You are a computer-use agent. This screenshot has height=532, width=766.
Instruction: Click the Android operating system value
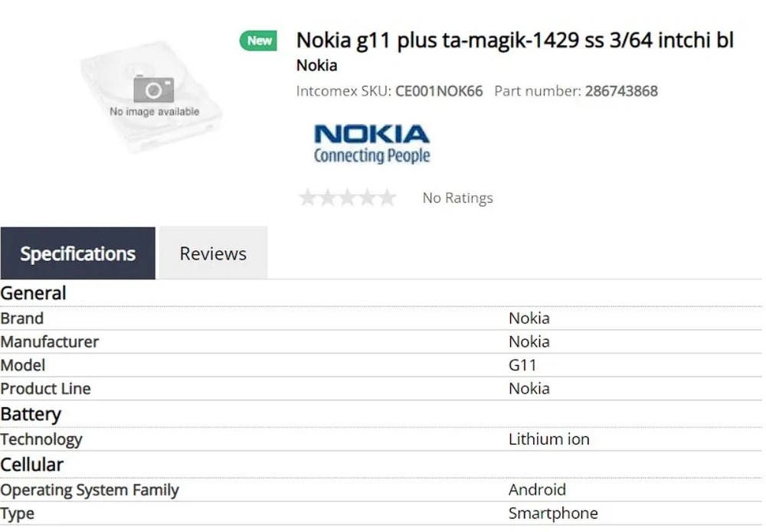(537, 490)
